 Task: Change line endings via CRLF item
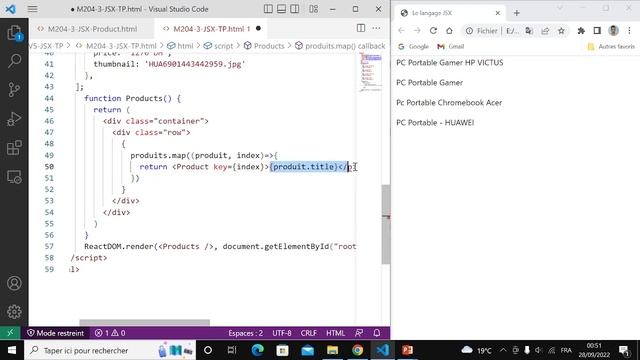click(x=309, y=333)
